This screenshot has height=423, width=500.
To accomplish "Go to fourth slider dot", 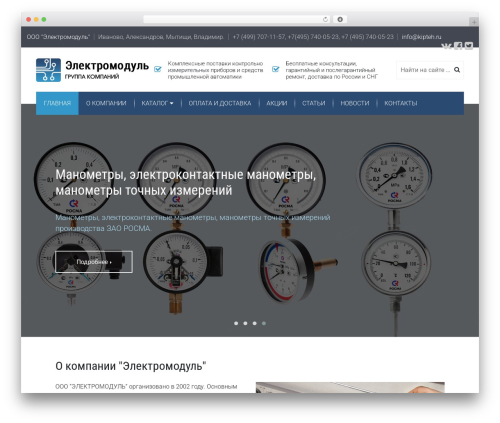I will pos(264,323).
